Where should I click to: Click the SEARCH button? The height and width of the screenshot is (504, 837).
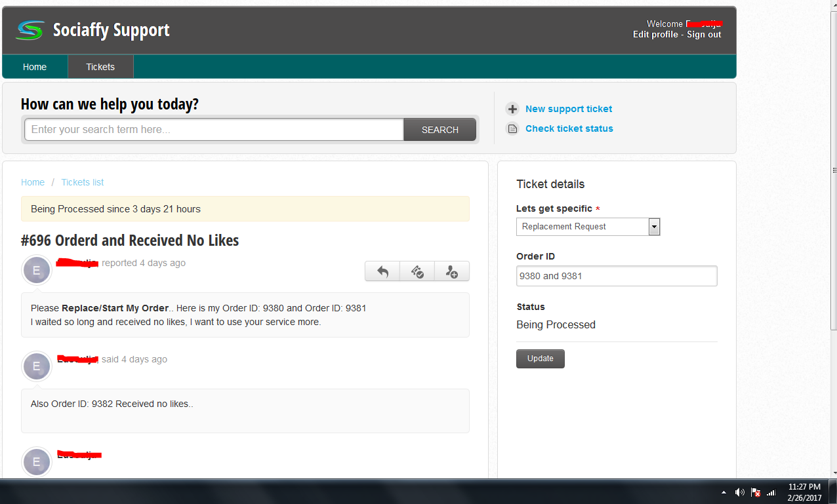(440, 130)
